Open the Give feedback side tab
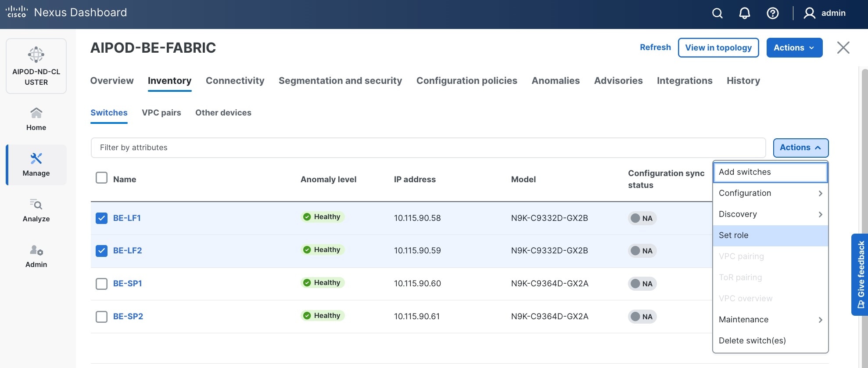The height and width of the screenshot is (368, 868). 860,274
